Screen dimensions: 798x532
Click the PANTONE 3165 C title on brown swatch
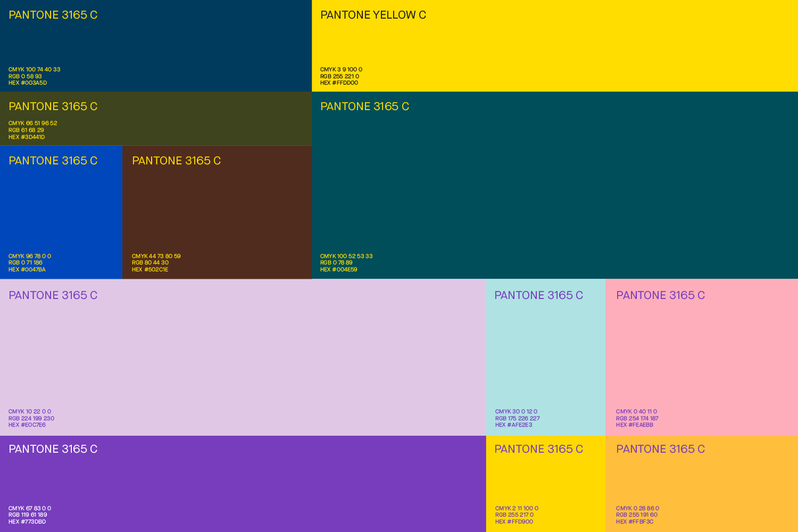click(176, 161)
